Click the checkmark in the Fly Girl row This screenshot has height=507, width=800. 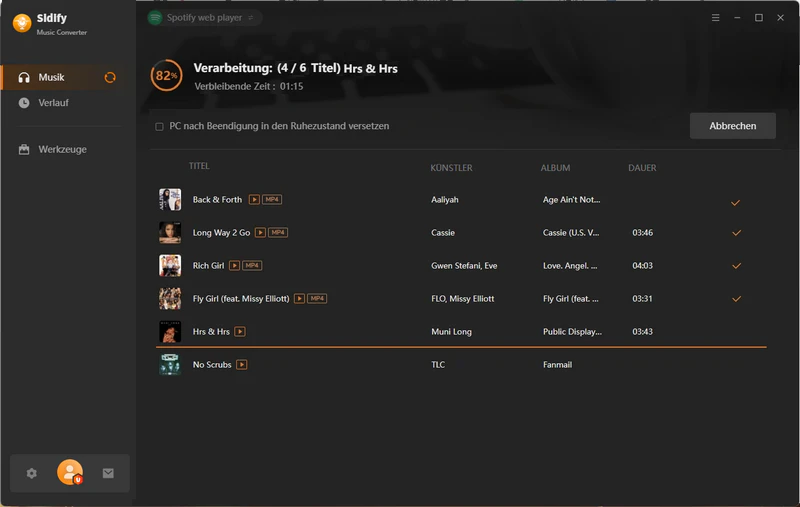tap(736, 299)
